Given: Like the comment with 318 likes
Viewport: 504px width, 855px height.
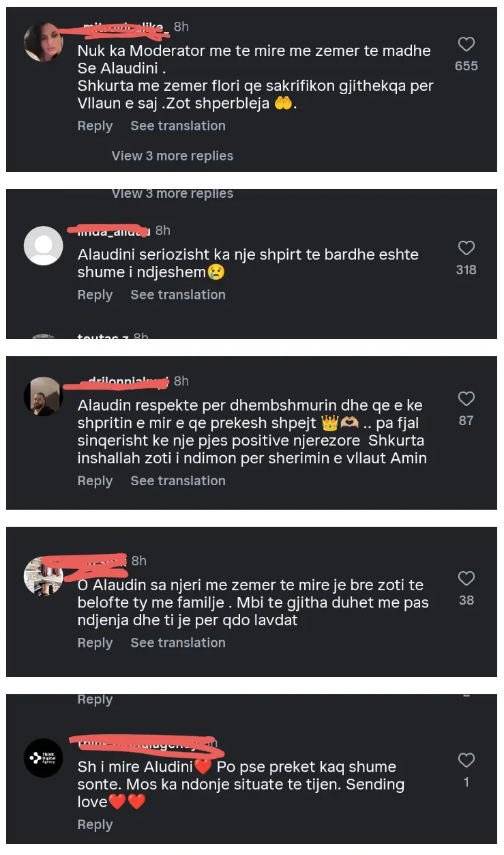Looking at the screenshot, I should [466, 248].
